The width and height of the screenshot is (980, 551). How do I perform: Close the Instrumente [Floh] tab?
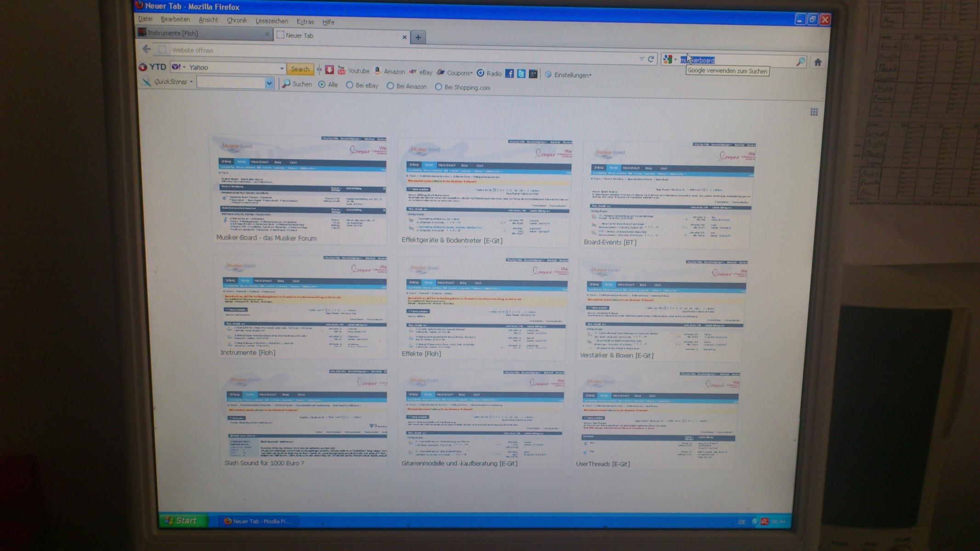tap(267, 34)
